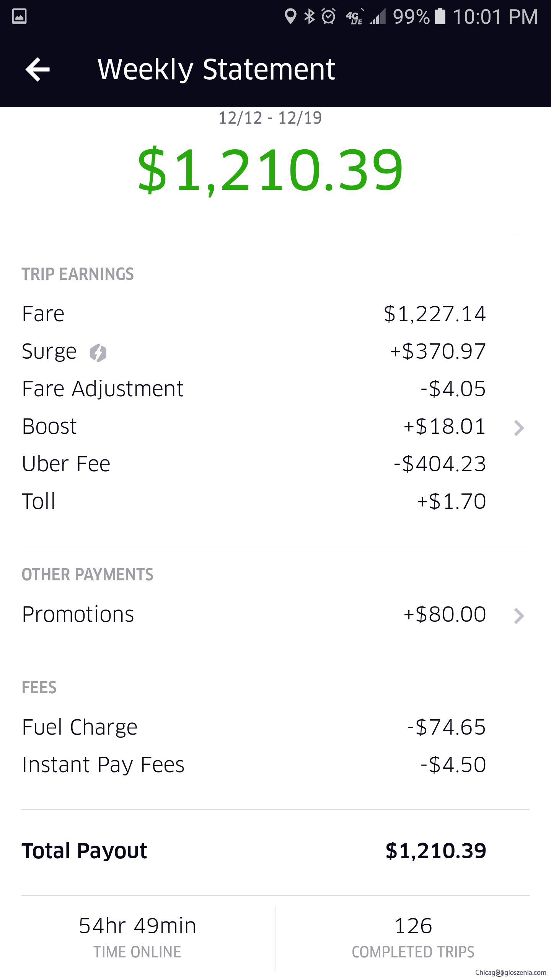Tap the picture notification icon in status bar

tap(19, 16)
